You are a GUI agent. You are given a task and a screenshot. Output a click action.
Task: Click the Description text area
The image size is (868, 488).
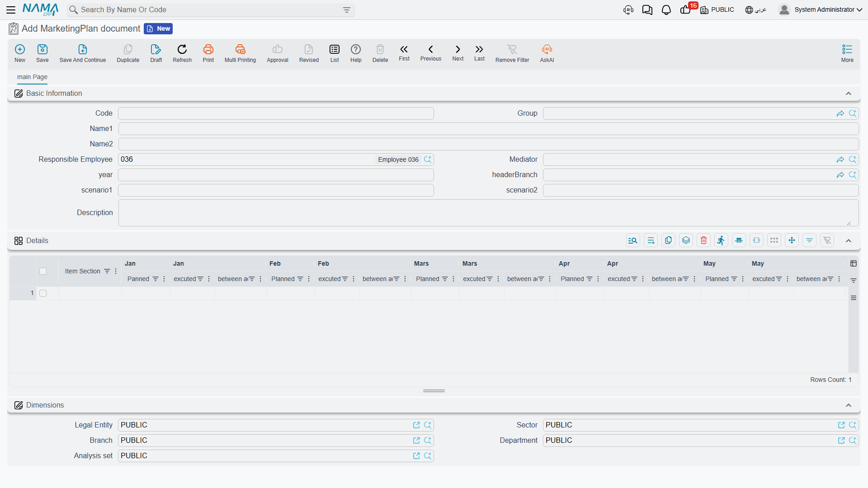coord(488,213)
